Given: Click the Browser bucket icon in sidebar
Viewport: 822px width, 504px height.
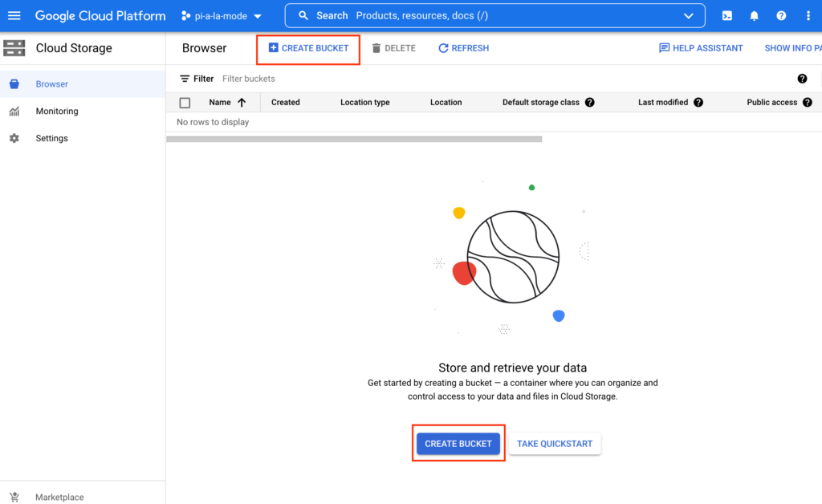Looking at the screenshot, I should tap(14, 83).
